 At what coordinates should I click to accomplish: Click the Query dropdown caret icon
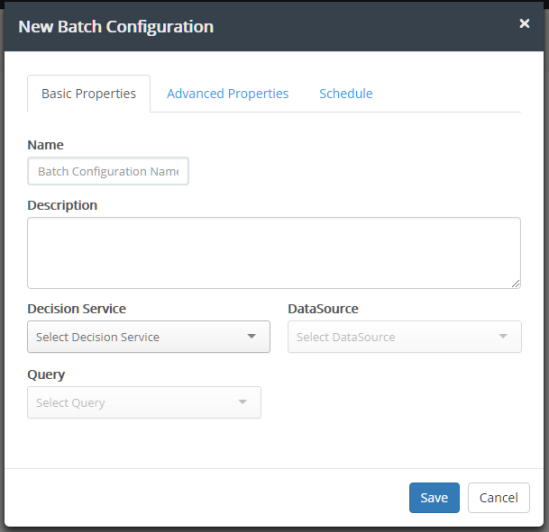tap(242, 402)
